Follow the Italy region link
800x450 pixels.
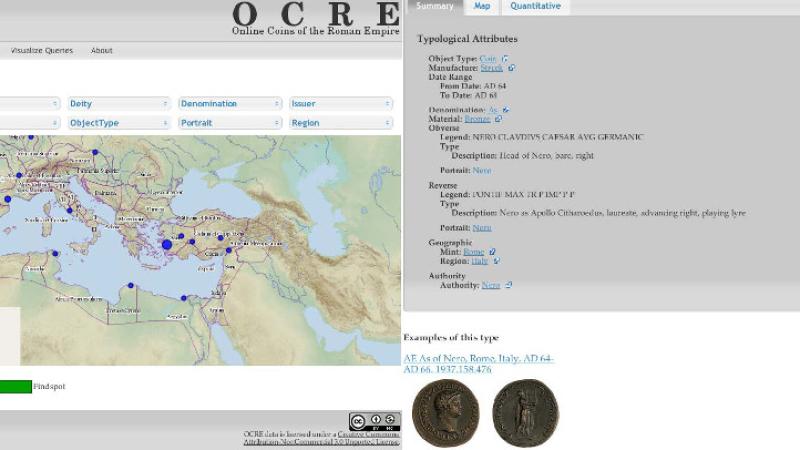[x=480, y=261]
